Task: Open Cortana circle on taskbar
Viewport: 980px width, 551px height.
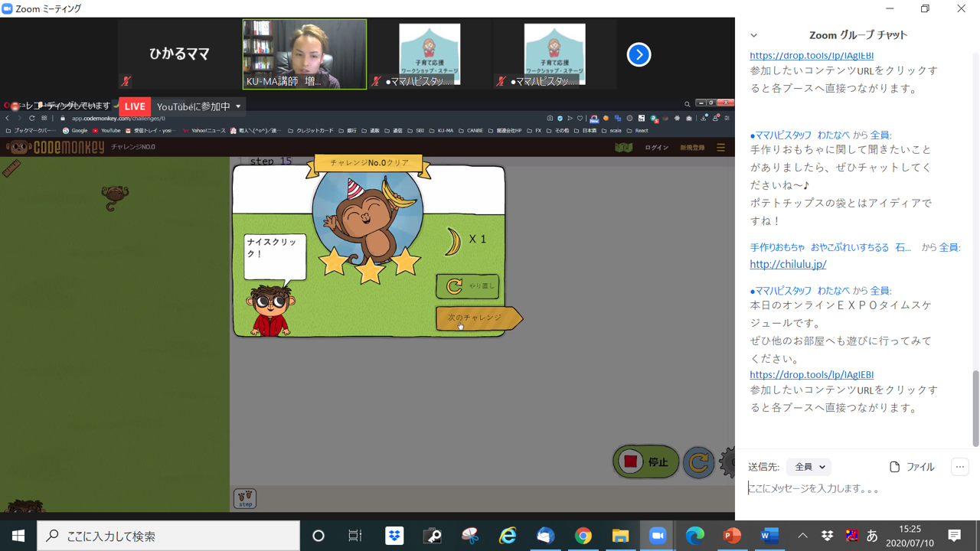Action: tap(318, 536)
